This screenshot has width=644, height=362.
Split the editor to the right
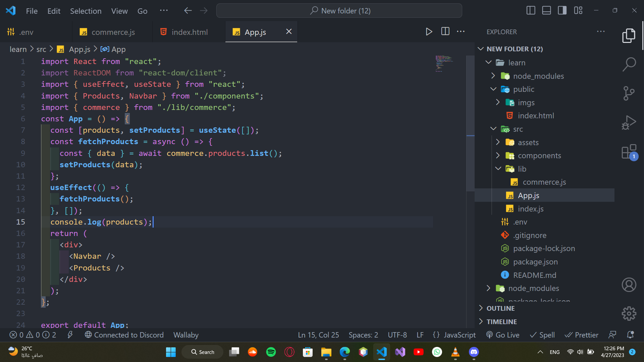[445, 32]
